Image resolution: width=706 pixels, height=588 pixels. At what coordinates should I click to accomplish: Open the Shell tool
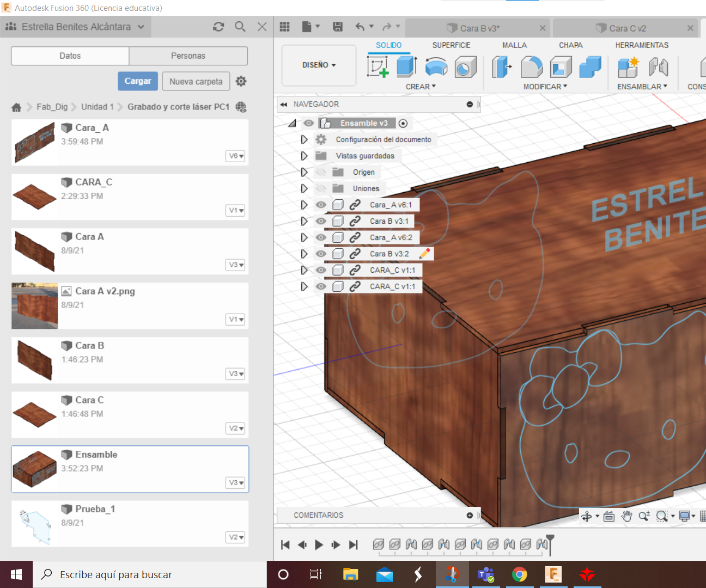[x=561, y=66]
